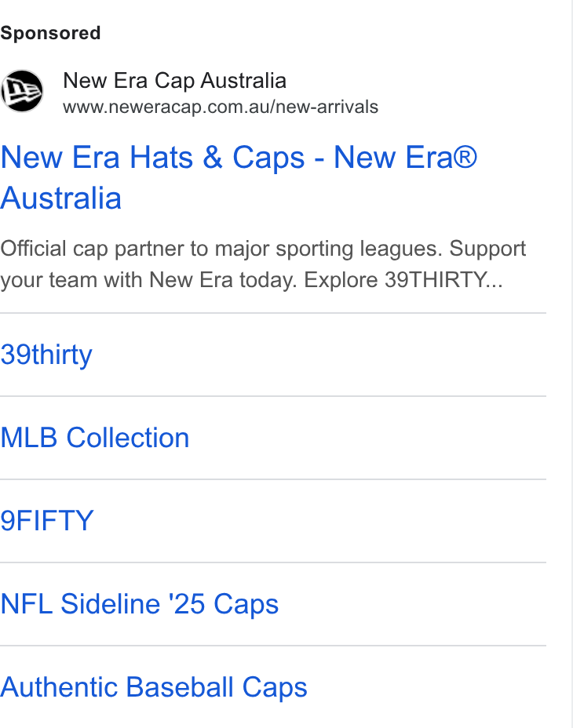
Task: Click the word Australia in headline's second line
Action: tap(60, 198)
